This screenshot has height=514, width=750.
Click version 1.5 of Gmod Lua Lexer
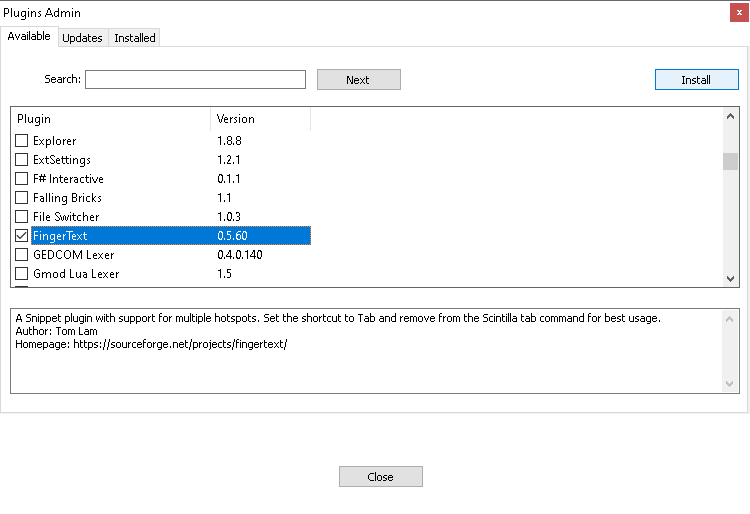(x=224, y=273)
